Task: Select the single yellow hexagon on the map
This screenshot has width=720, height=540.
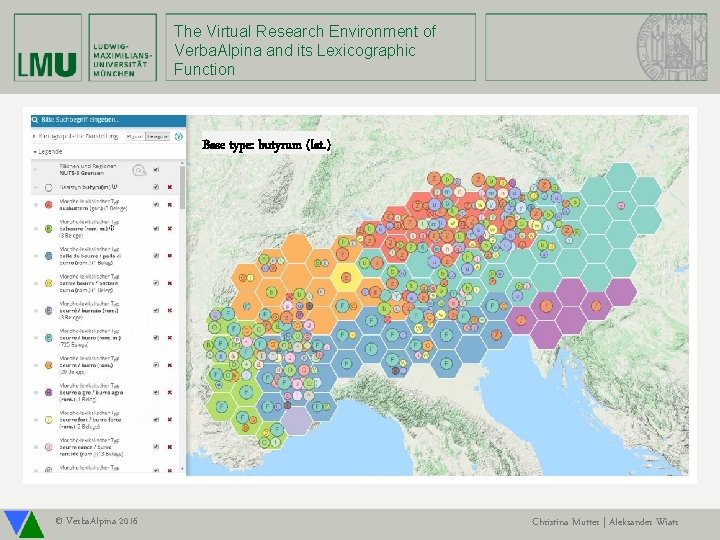Action: (346, 277)
